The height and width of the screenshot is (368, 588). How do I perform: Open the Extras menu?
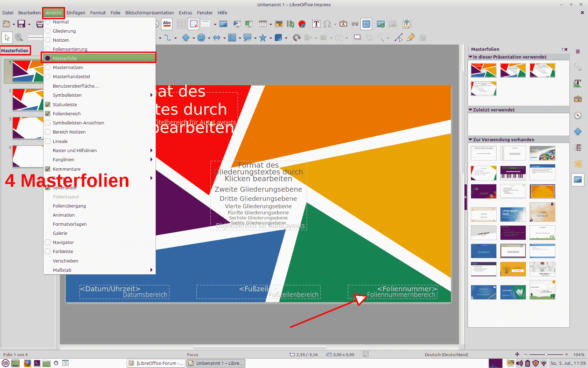tap(185, 13)
